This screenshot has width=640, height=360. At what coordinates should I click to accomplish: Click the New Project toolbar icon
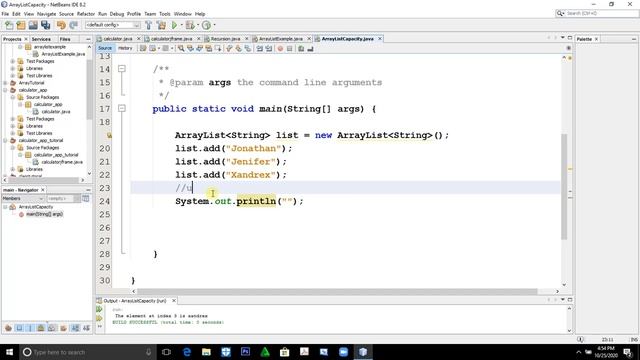coord(21,25)
